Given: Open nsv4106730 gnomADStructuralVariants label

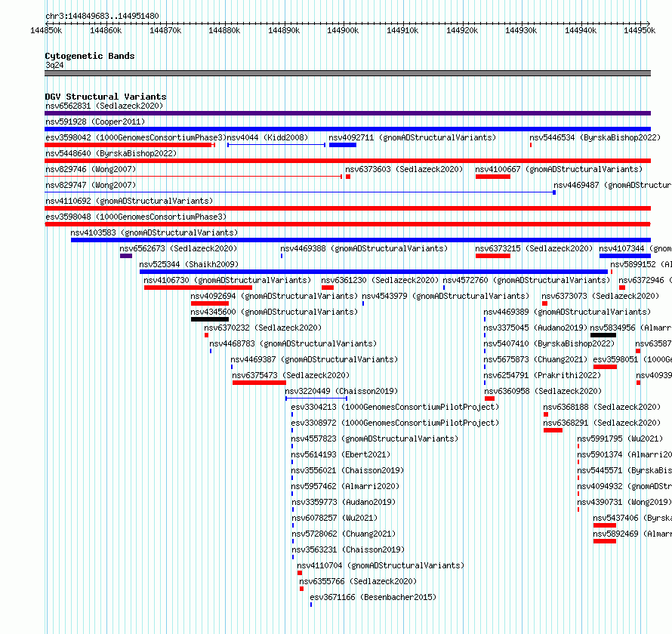Looking at the screenshot, I should tap(227, 280).
